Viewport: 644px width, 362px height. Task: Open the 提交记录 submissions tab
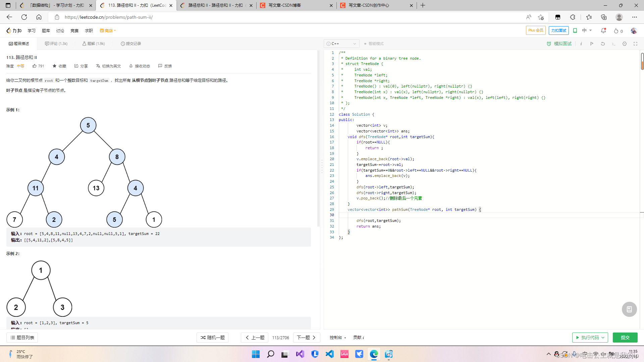131,44
